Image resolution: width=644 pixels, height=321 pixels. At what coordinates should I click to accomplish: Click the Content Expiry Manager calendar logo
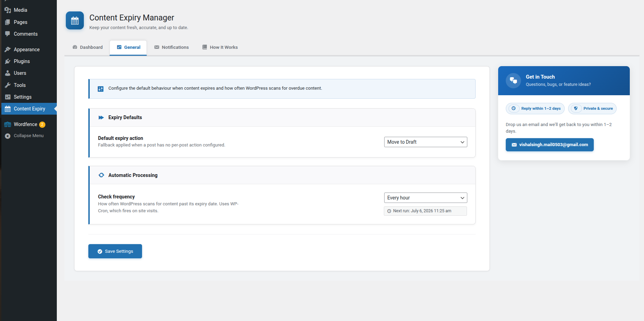(x=75, y=20)
